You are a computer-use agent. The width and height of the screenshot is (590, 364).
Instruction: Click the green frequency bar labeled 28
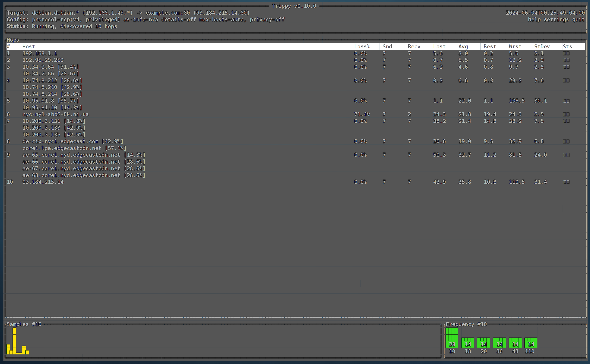[x=452, y=337]
